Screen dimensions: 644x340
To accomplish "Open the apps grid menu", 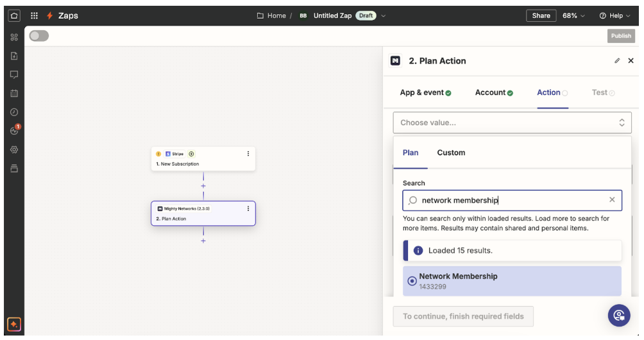I will click(35, 15).
